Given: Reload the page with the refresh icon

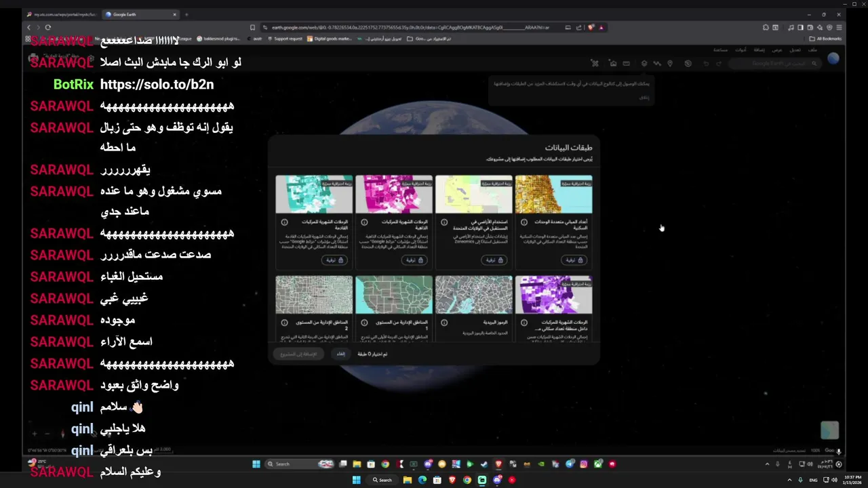Looking at the screenshot, I should click(x=48, y=28).
